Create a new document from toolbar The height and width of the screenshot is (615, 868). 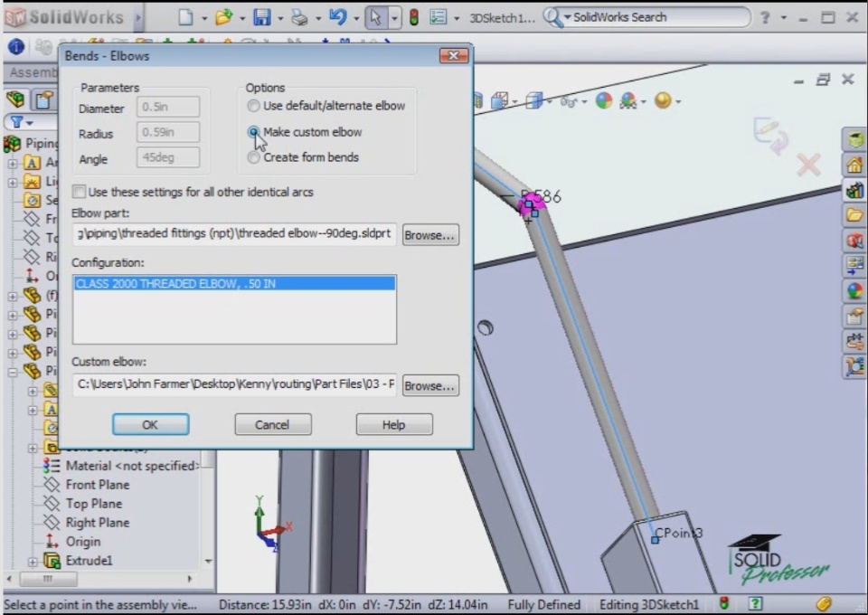coord(185,17)
